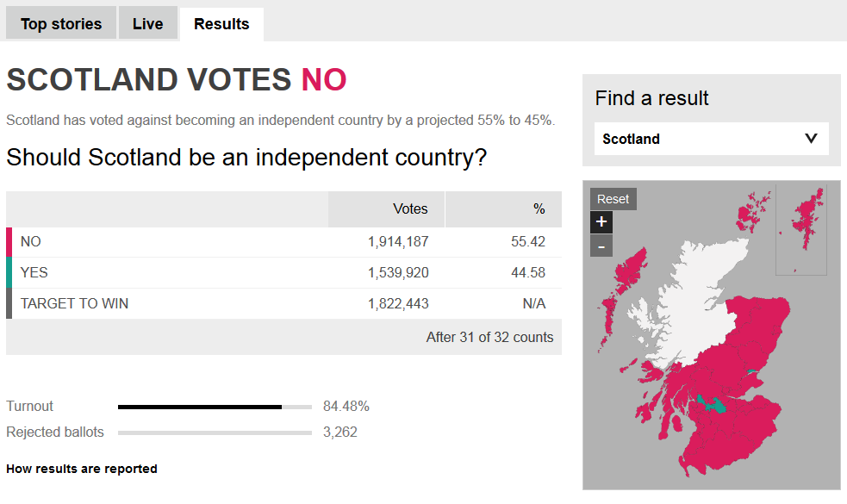Switch to the Top stories tab

coord(61,24)
